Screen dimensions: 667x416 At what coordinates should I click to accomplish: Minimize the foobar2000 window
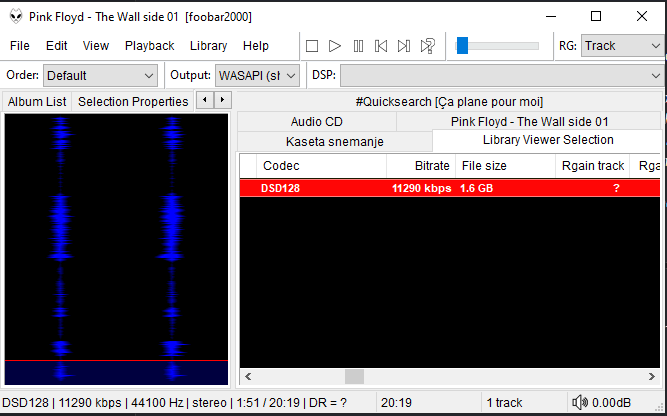coord(551,17)
